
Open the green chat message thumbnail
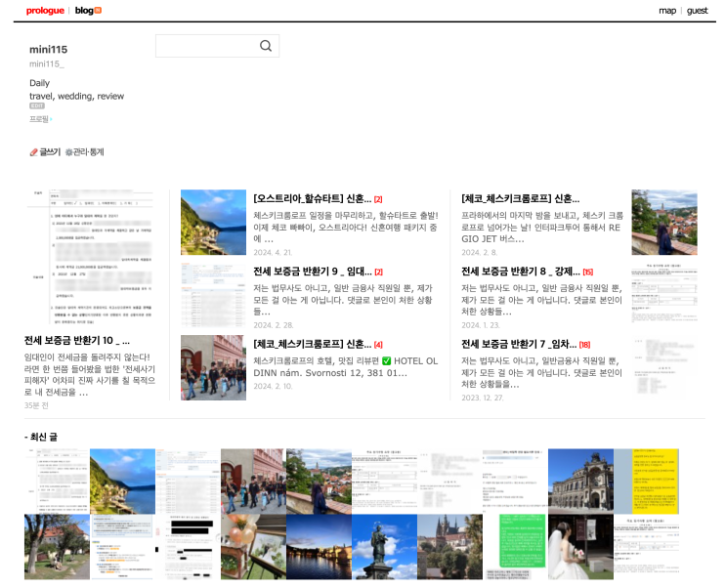(515, 547)
